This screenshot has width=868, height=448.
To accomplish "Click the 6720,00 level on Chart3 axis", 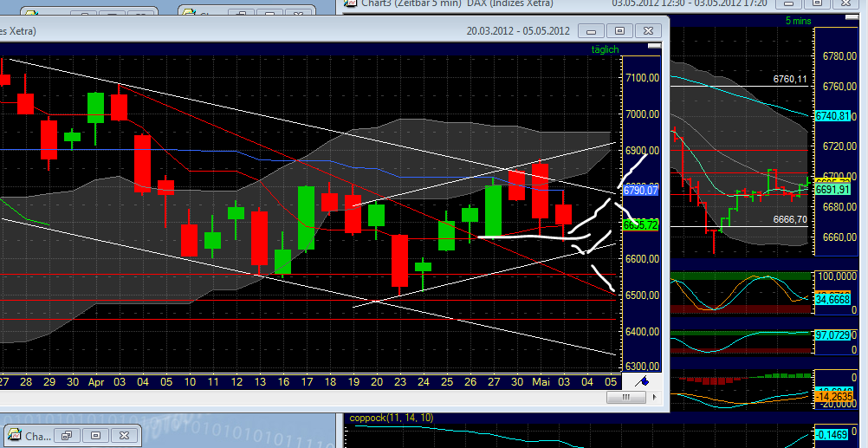I will pos(839,146).
